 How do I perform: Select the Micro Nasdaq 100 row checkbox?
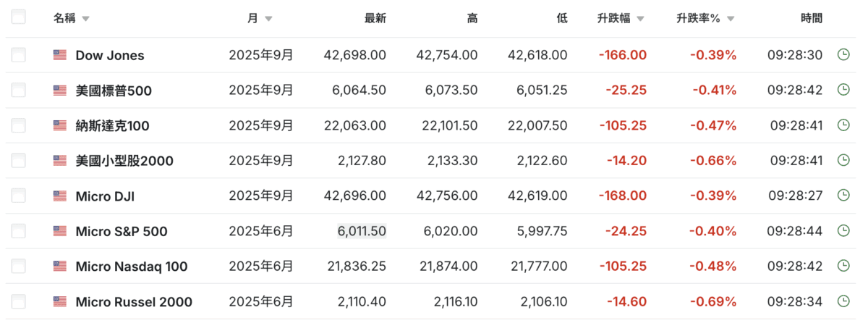19,267
